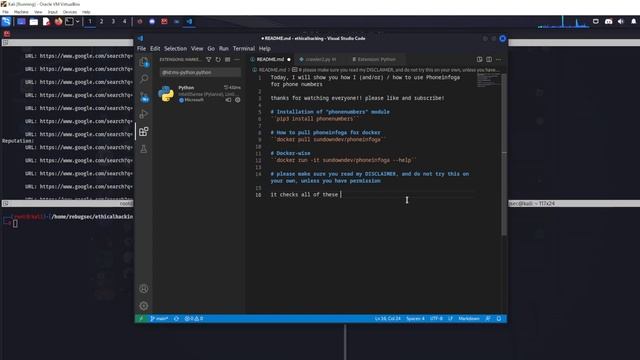Open VS Code Edit menu
Image resolution: width=640 pixels, height=360 pixels.
155,49
